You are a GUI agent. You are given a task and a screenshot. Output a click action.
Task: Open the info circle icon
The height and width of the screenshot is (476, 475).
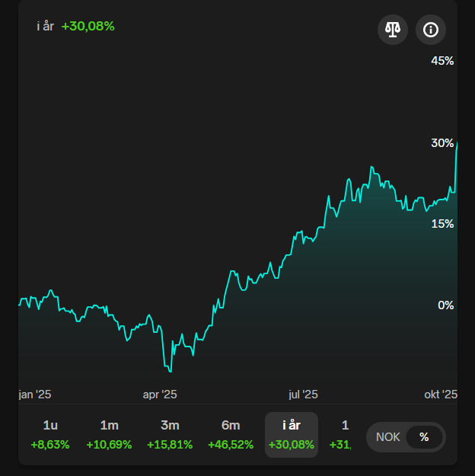point(431,30)
